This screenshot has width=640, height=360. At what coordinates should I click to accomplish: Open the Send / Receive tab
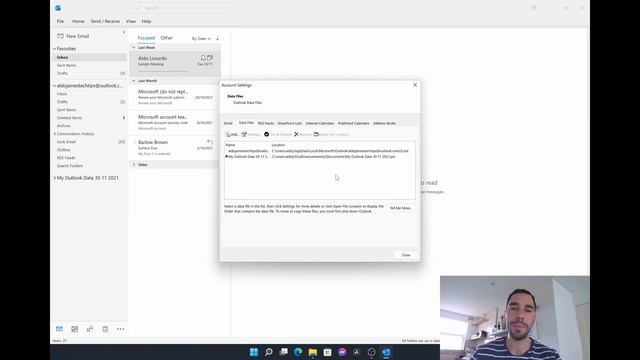(105, 21)
